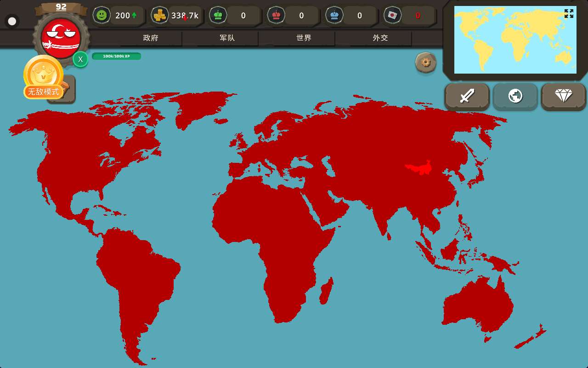Expand the minimap to fullscreen
Viewport: 588px width, 368px height.
point(569,14)
